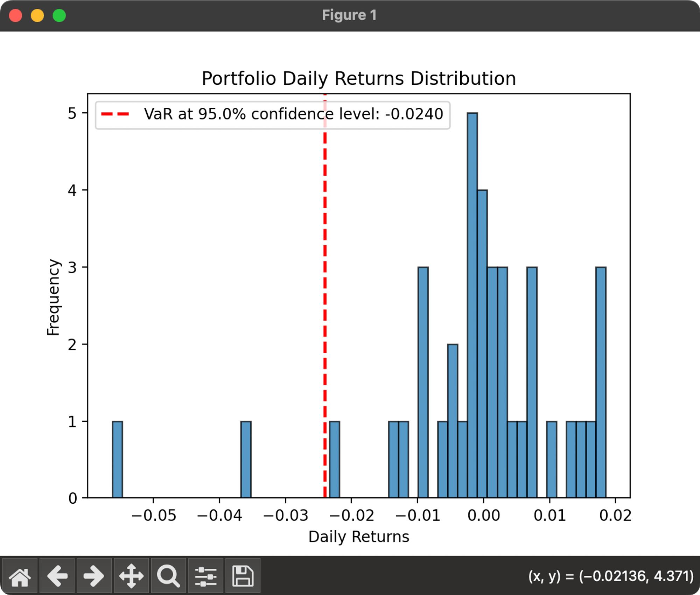Click the x-axis tick label −0.01
700x595 pixels.
pos(418,516)
